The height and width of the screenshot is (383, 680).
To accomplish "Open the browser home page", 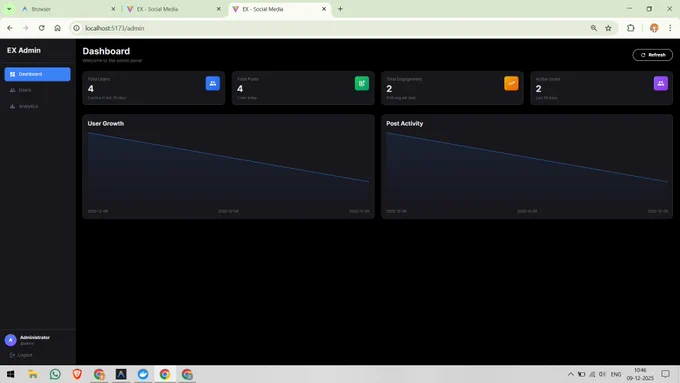I will (x=58, y=28).
